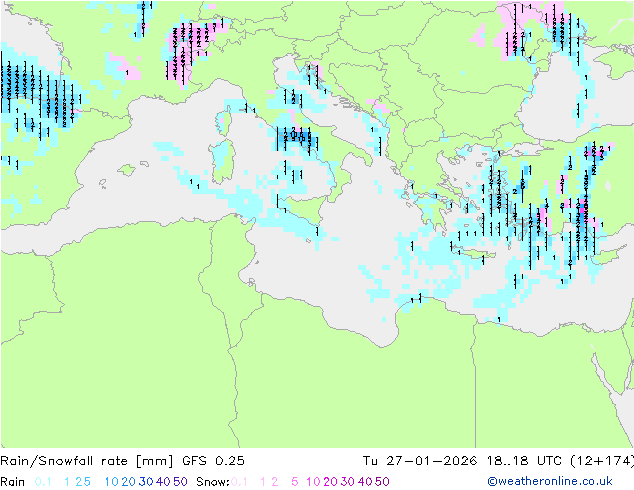Viewport: 634px width, 490px height.
Task: Click the 'Rain' legend label
Action: click(13, 482)
